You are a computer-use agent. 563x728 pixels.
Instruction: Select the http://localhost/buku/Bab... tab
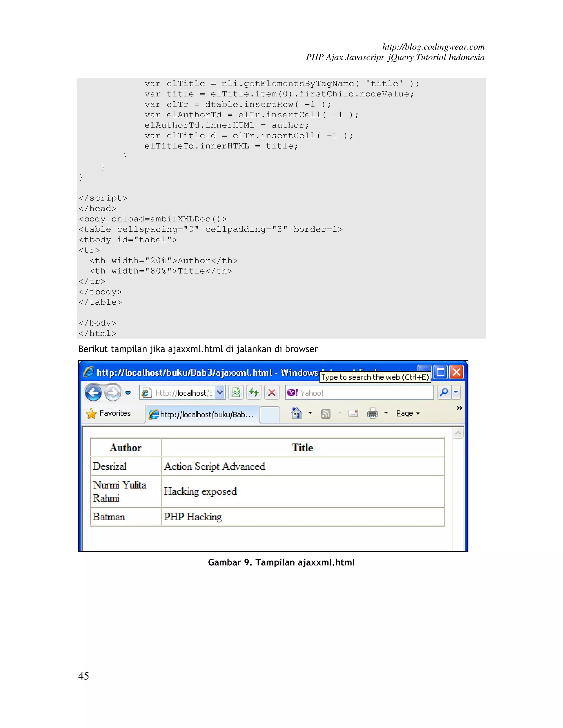point(202,414)
